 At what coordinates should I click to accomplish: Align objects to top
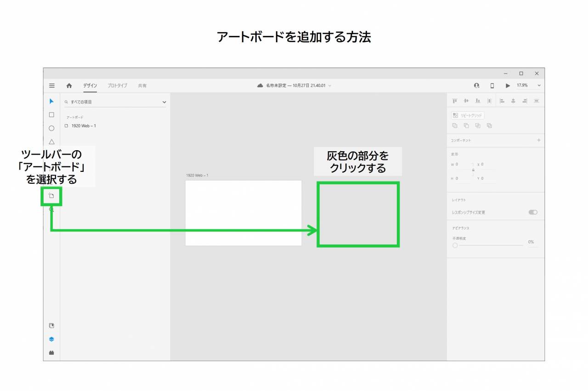click(455, 101)
